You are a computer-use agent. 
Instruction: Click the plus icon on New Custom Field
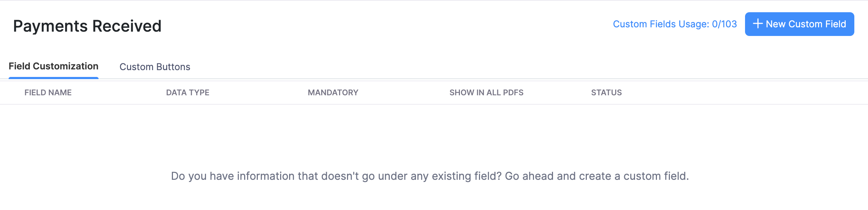[x=758, y=24]
